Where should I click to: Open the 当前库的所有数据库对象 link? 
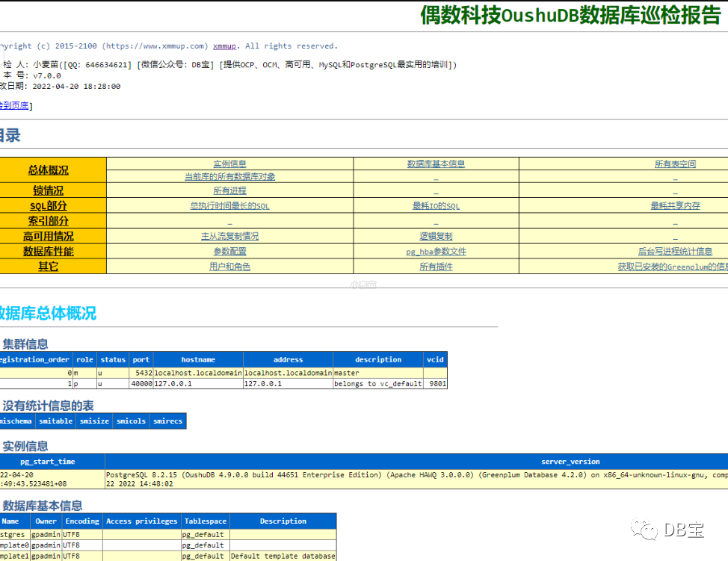[x=229, y=177]
